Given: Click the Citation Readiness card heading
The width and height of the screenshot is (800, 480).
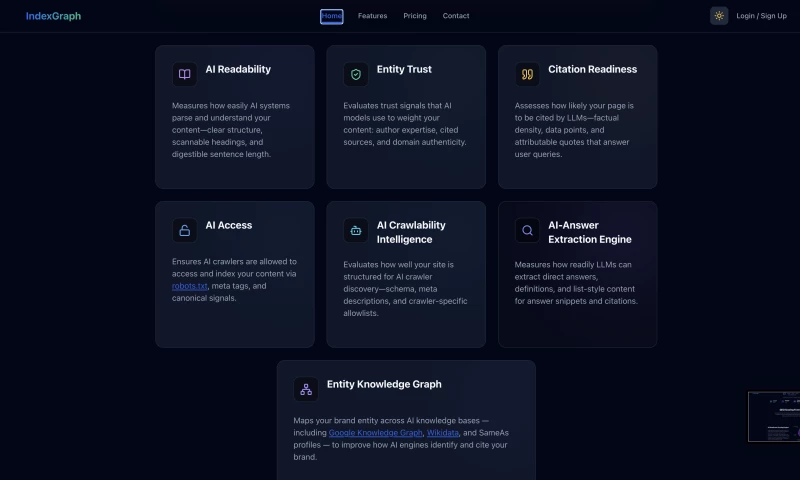Looking at the screenshot, I should [x=592, y=69].
